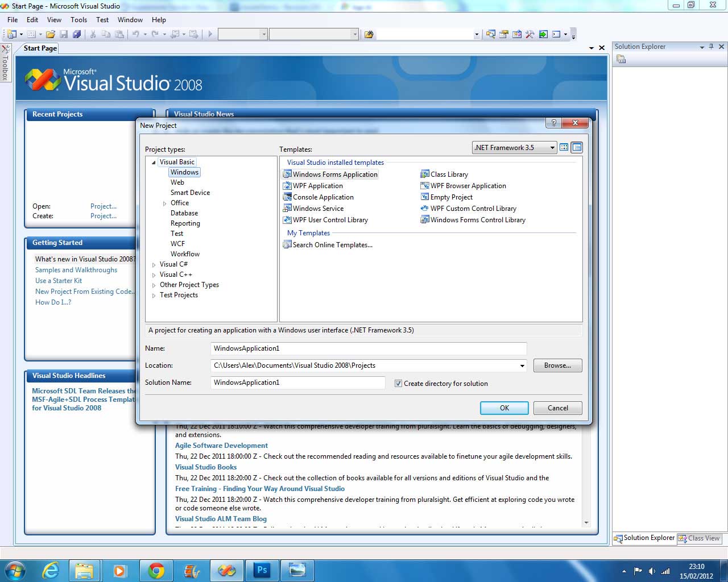Click the Save All toolbar icon
The image size is (728, 582).
coord(77,34)
